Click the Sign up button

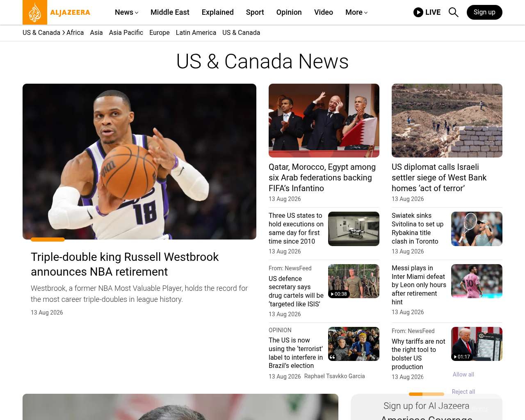[484, 12]
